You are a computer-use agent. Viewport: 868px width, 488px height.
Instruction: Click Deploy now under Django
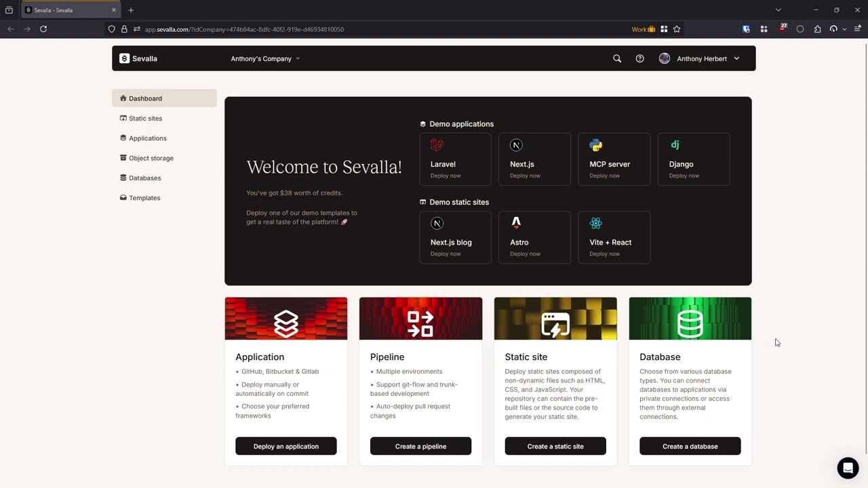point(684,176)
